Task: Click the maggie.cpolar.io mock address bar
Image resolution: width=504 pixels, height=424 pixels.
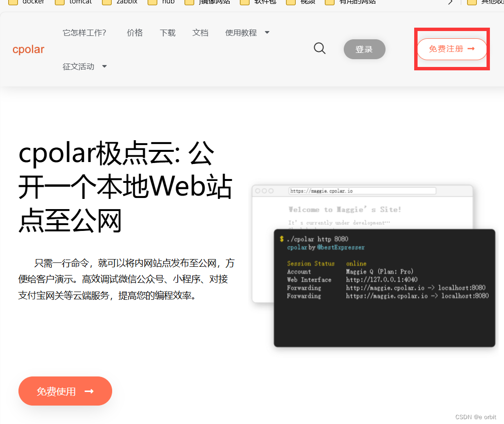Action: [362, 191]
